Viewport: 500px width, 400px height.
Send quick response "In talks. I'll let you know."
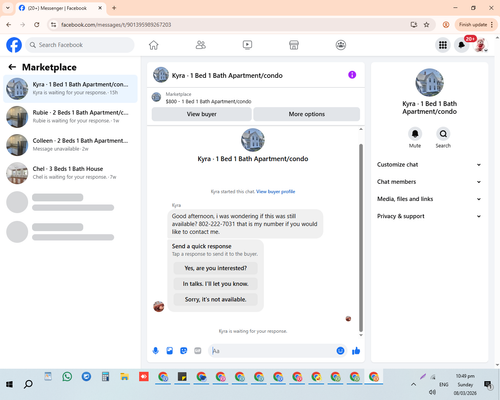tap(216, 284)
